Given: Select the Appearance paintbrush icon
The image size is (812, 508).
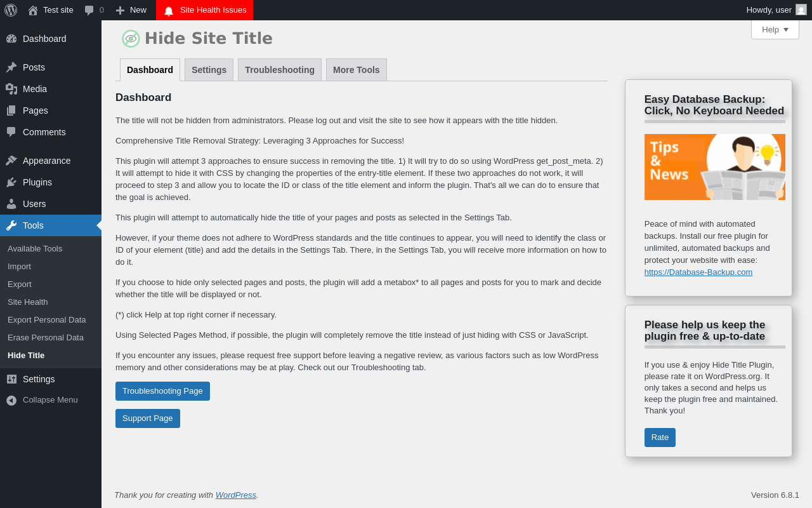Looking at the screenshot, I should (x=11, y=161).
